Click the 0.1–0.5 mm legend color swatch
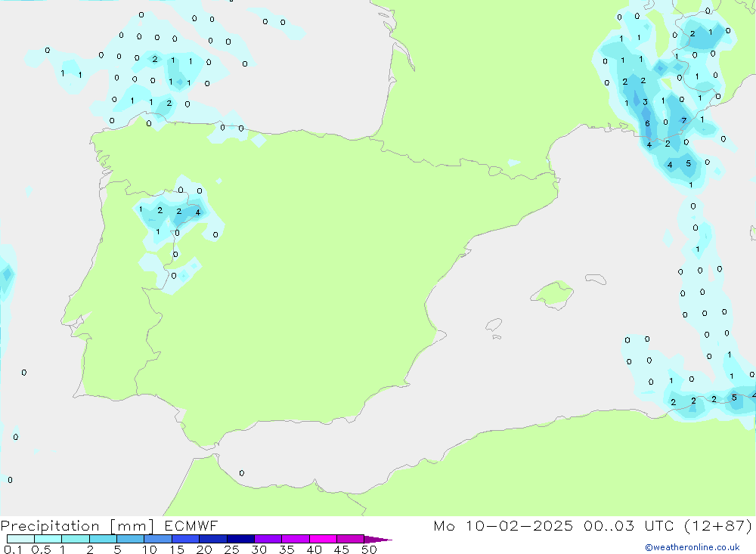The width and height of the screenshot is (756, 554). (x=20, y=539)
